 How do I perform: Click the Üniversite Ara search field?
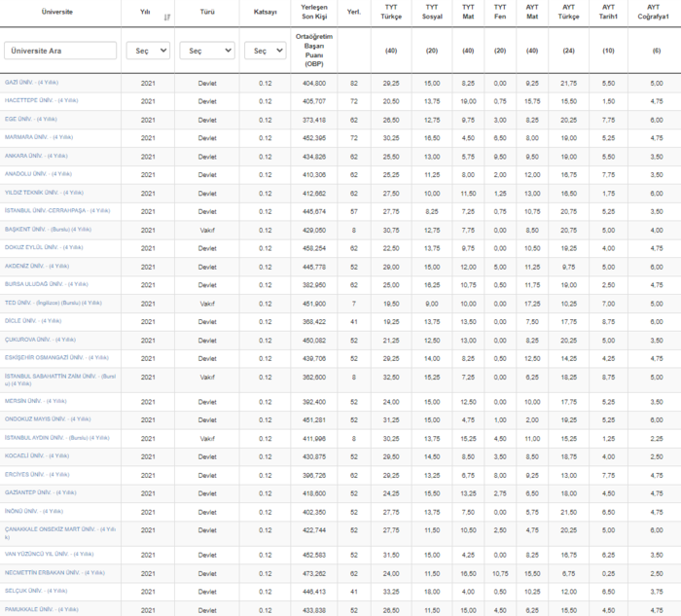pyautogui.click(x=60, y=51)
